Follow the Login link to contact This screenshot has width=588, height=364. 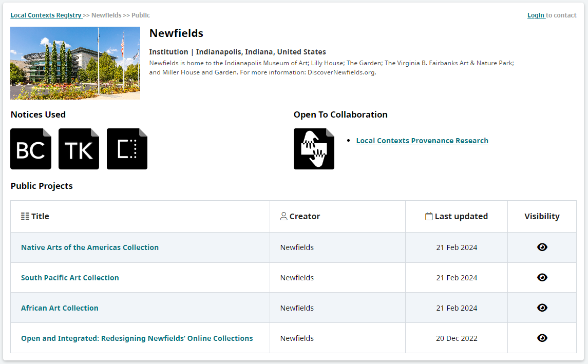536,15
